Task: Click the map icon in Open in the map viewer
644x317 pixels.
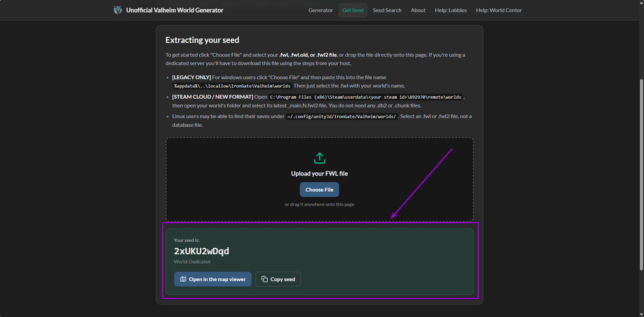Action: click(183, 279)
